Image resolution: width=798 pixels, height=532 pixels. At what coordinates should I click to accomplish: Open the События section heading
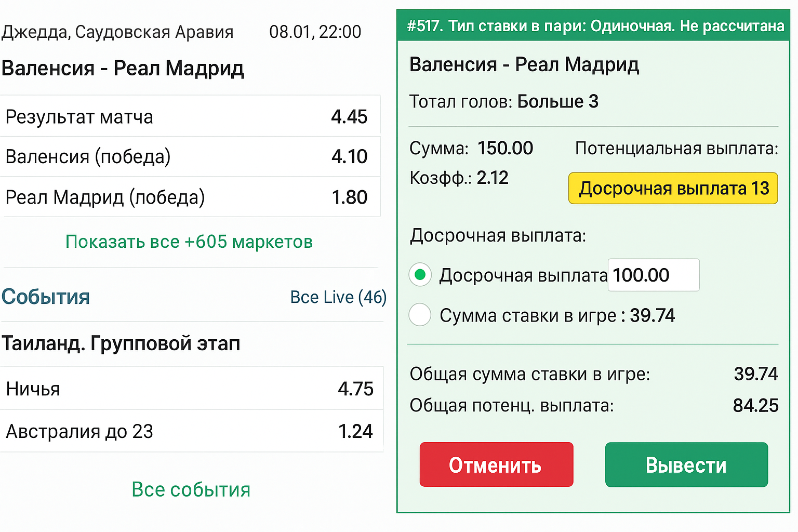[46, 297]
